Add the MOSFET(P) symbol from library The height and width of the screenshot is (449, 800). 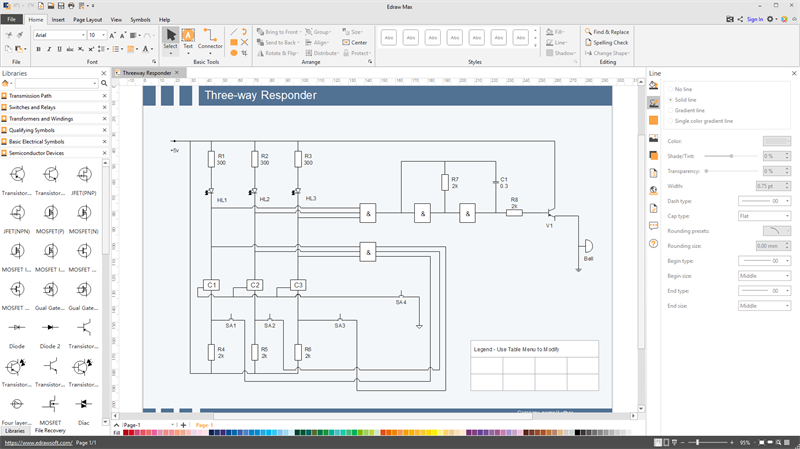click(x=50, y=218)
